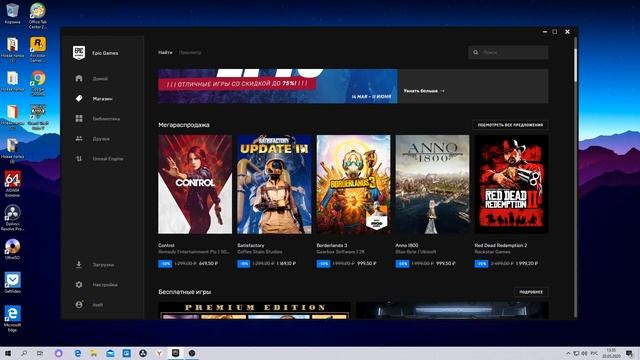Open the GetVideo desktop icon
The height and width of the screenshot is (360, 640).
[12, 283]
